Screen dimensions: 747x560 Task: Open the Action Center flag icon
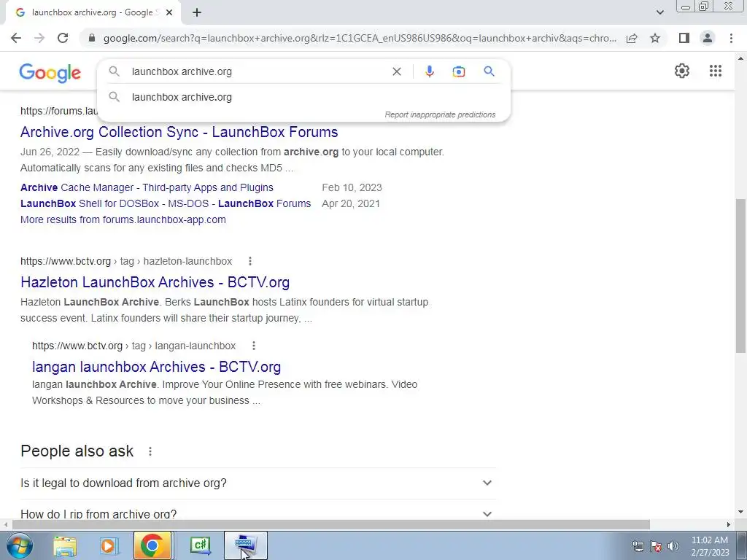[656, 546]
